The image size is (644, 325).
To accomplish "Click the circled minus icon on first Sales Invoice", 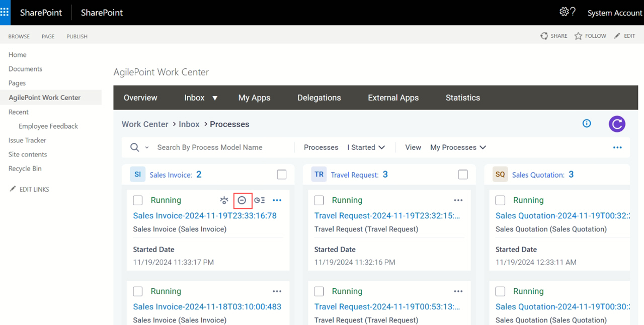I will click(242, 200).
